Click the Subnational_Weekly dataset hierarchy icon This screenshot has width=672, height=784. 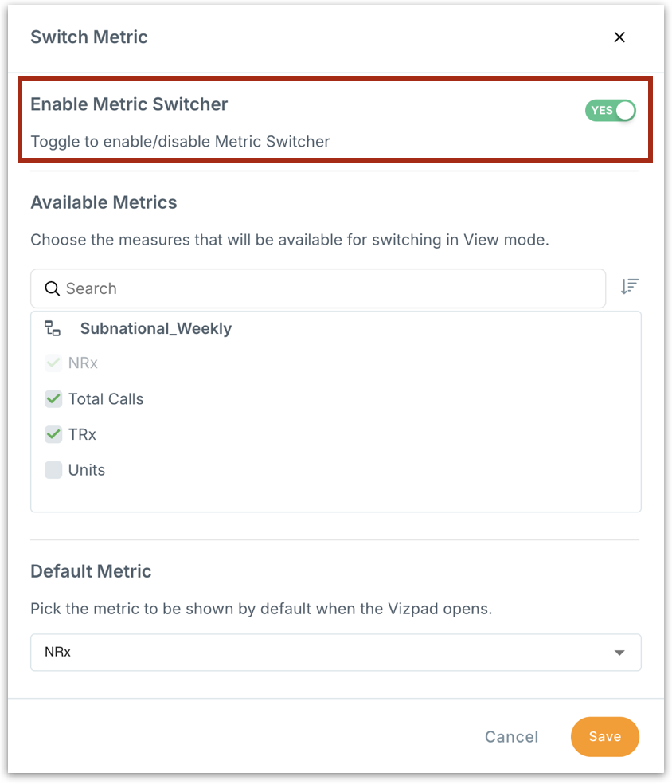[x=53, y=328]
